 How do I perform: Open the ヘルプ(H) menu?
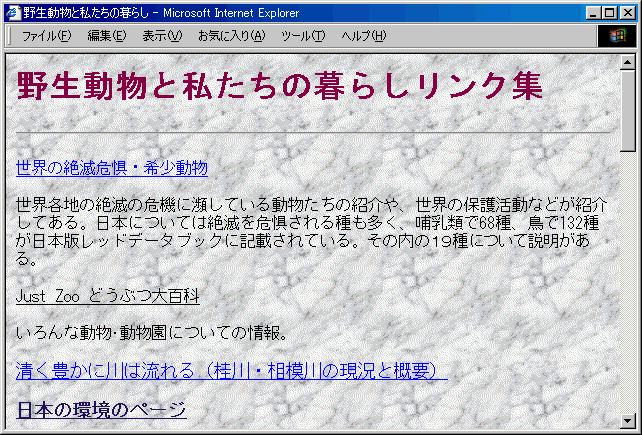364,36
